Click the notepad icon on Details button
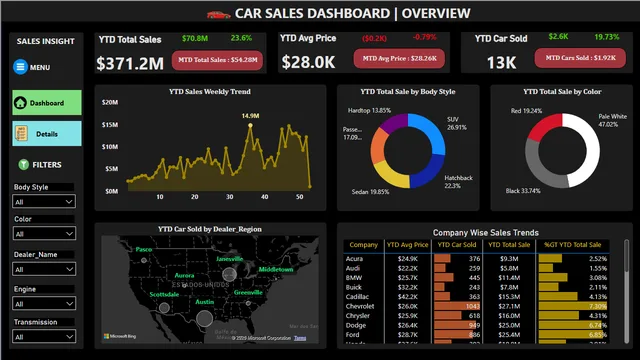This screenshot has height=360, width=640. click(21, 133)
